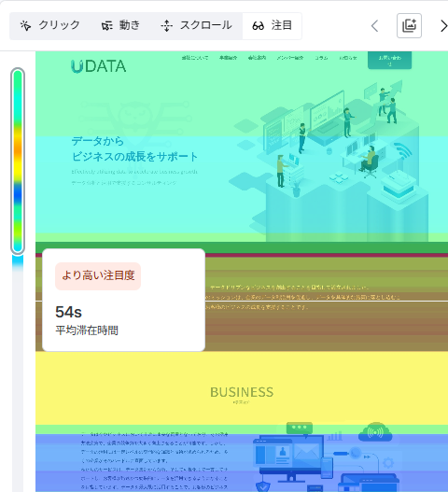Click the より高い注目度 badge
This screenshot has height=492, width=448.
point(98,275)
